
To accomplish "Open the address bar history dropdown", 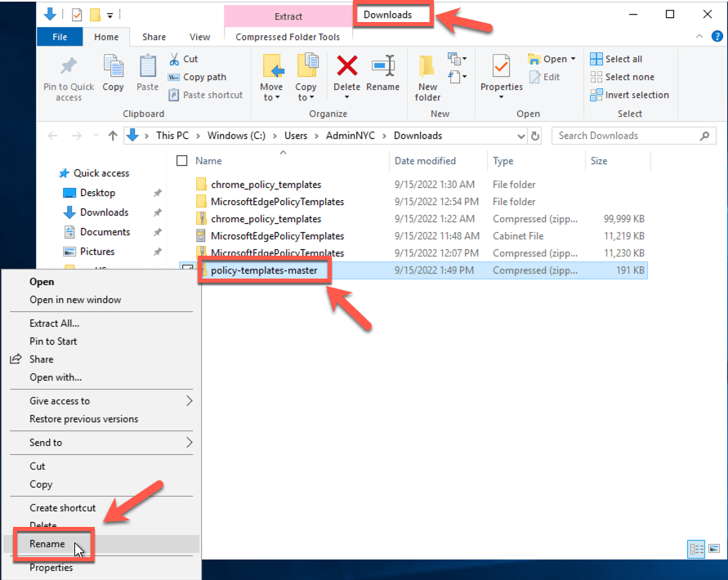I will [x=521, y=136].
